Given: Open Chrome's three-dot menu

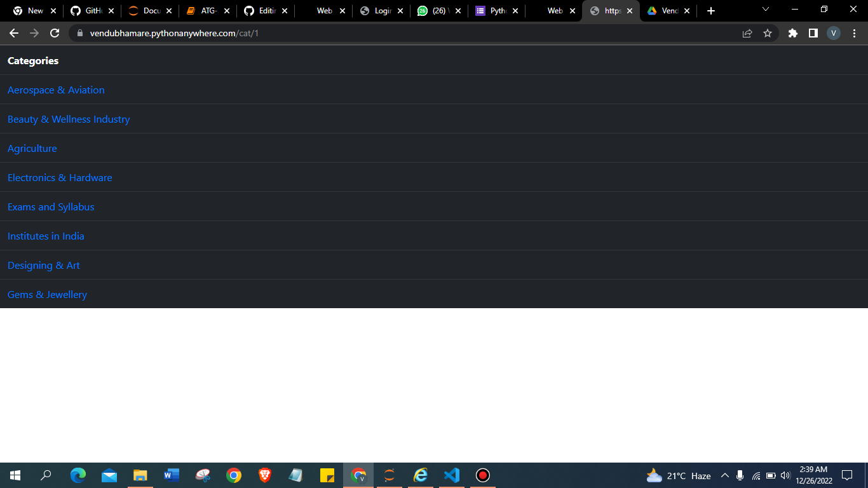Looking at the screenshot, I should tap(854, 32).
